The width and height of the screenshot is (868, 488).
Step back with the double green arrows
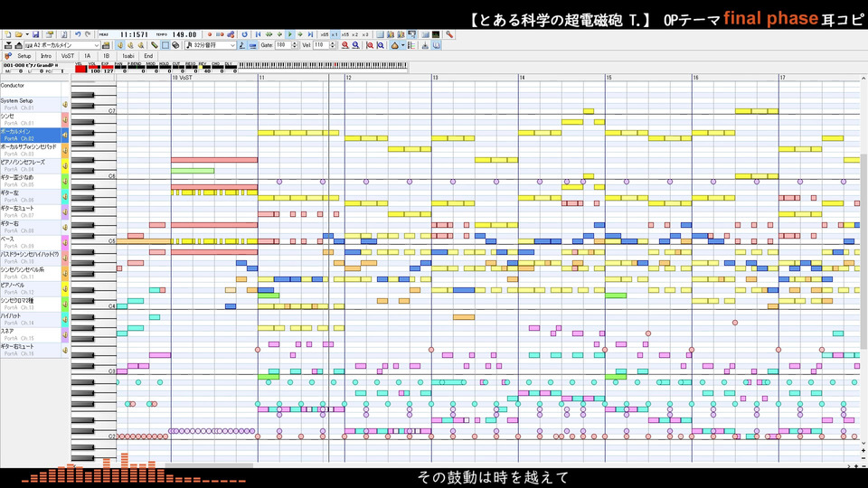tap(269, 34)
